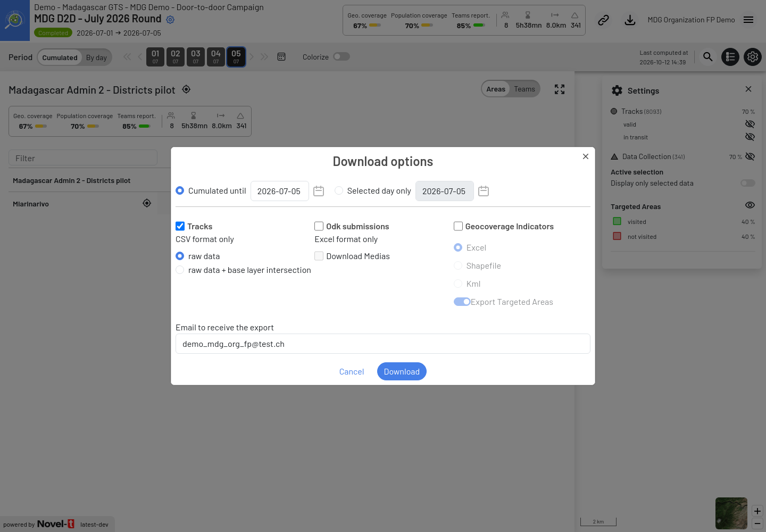Viewport: 766px width, 532px height.
Task: Cancel the download dialog
Action: (352, 371)
